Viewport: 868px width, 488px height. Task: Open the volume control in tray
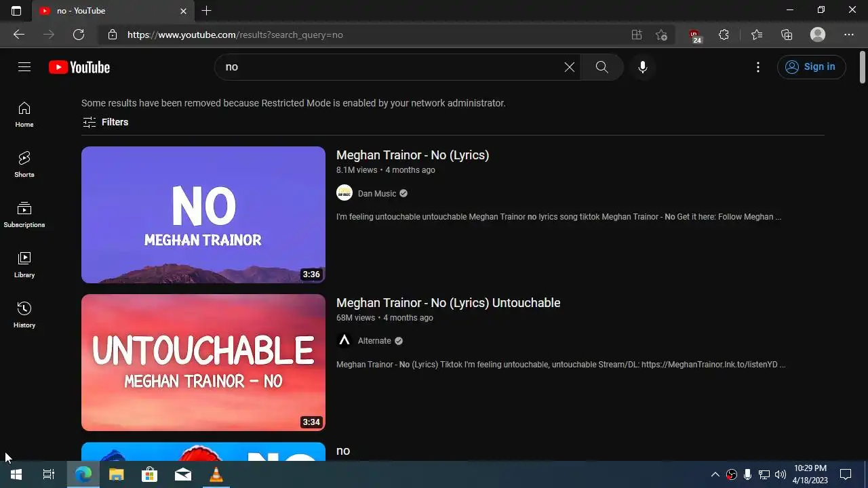point(781,474)
